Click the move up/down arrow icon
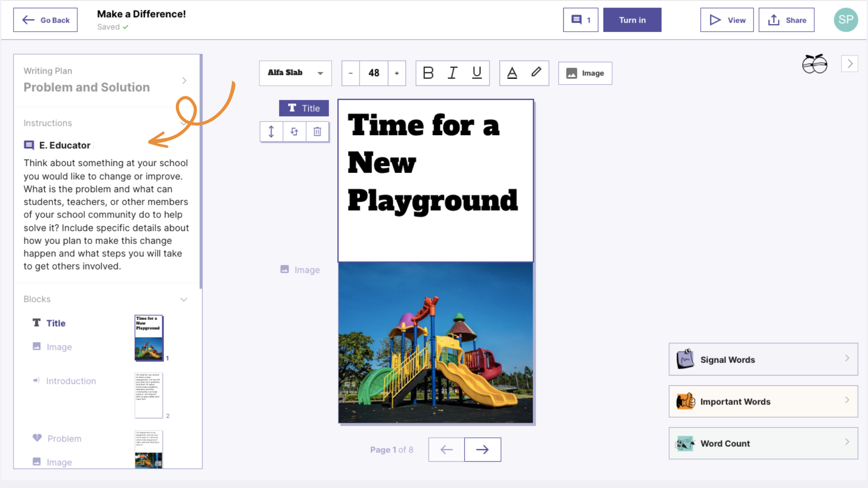868x488 pixels. point(271,131)
